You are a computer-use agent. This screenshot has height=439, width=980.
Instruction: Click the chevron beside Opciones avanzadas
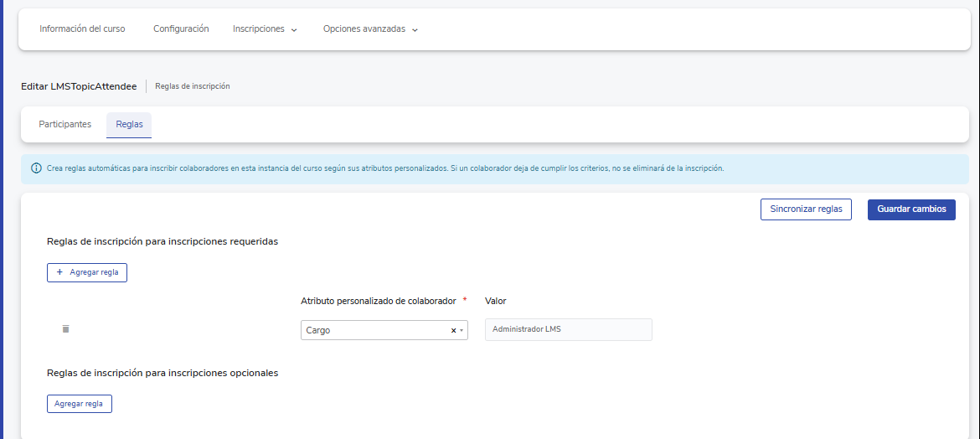415,30
